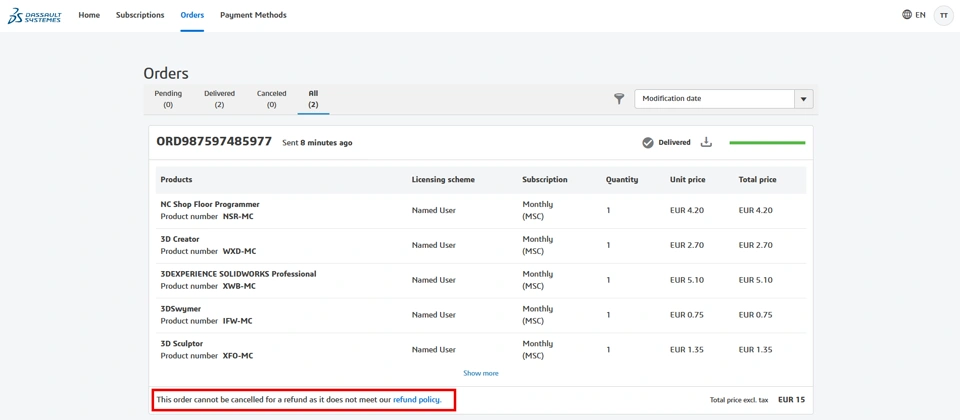Open the Payment Methods page

[x=253, y=15]
